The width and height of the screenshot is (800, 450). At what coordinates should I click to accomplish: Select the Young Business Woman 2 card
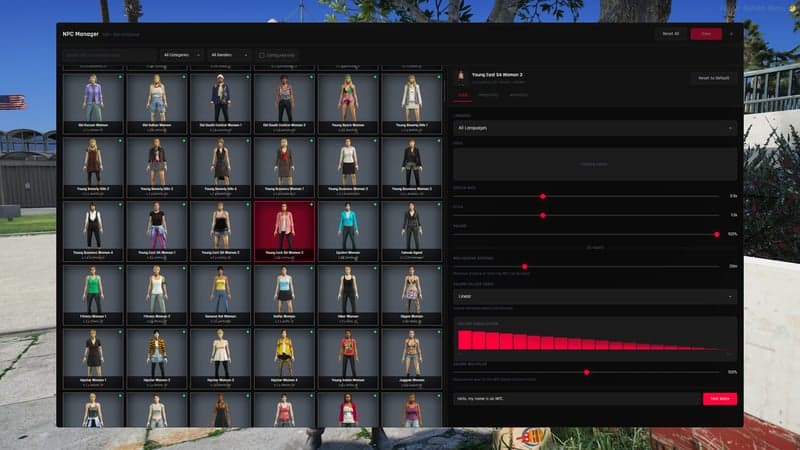[348, 167]
